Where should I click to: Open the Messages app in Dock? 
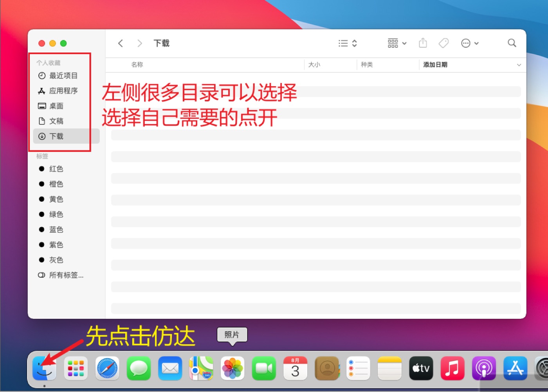[x=139, y=368]
